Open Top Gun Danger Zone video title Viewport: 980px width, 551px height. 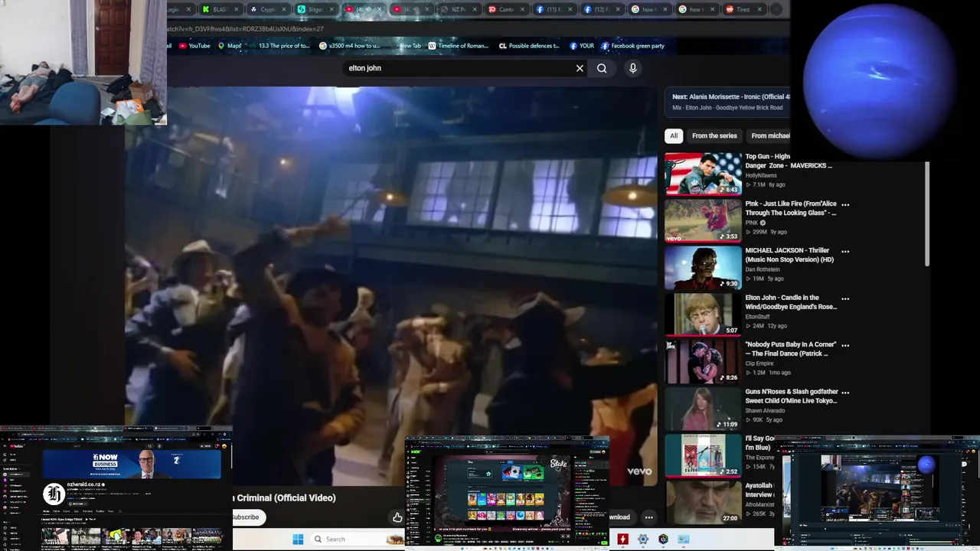tap(789, 161)
